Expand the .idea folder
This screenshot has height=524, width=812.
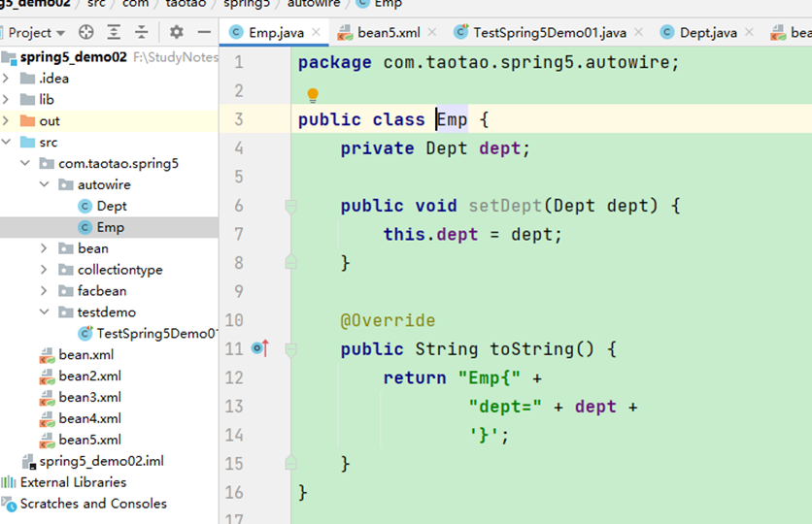point(6,78)
